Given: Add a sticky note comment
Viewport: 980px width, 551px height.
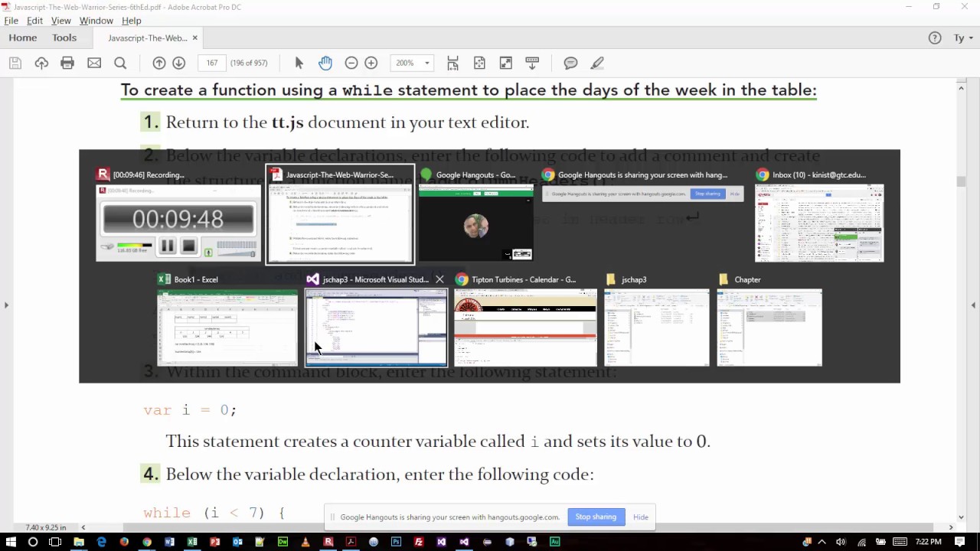Looking at the screenshot, I should [571, 63].
